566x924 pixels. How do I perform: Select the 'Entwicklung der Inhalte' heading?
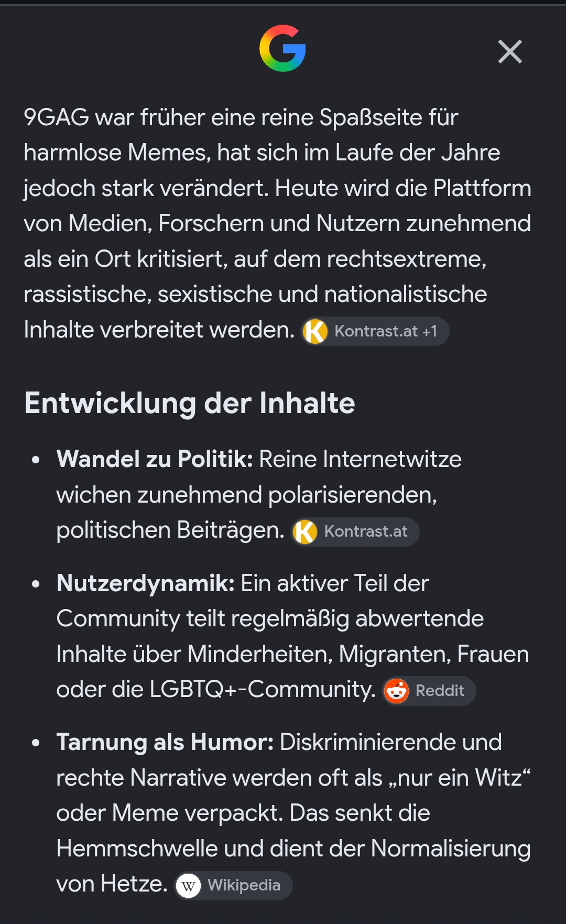point(190,403)
